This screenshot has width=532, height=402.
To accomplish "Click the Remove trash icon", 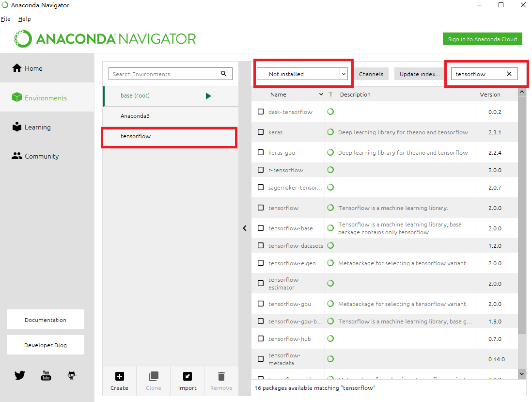I will click(x=221, y=376).
